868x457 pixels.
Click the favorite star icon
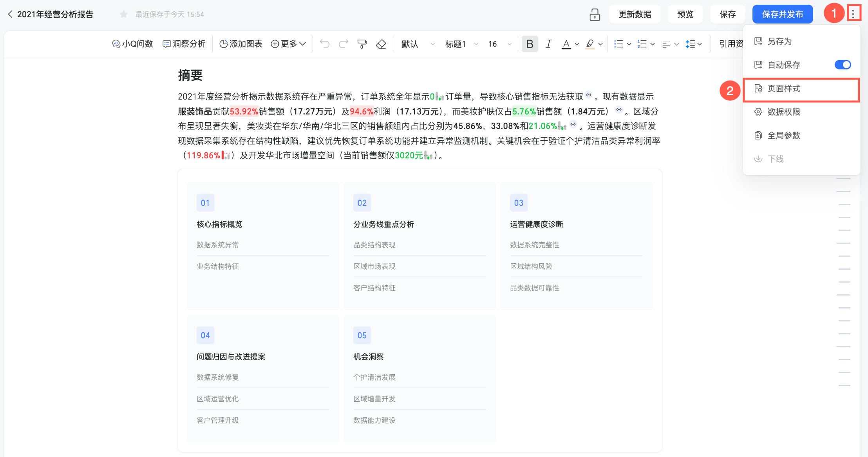coord(124,15)
